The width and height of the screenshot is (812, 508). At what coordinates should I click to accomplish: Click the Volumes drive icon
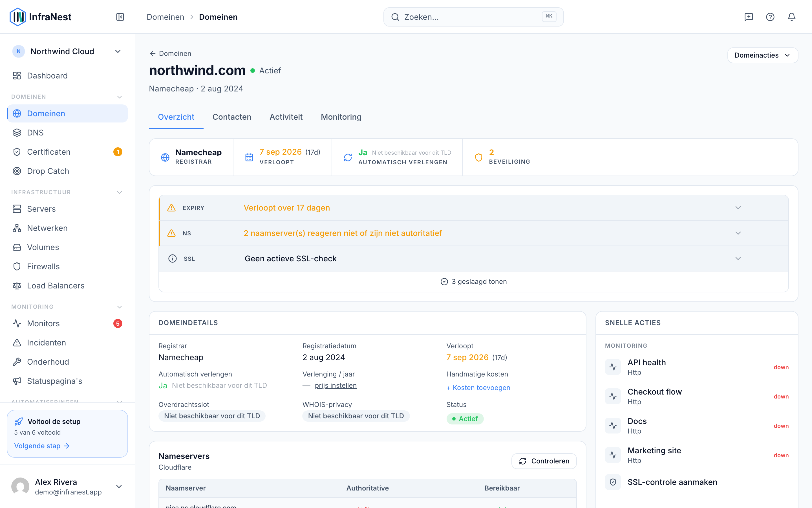[x=17, y=247]
